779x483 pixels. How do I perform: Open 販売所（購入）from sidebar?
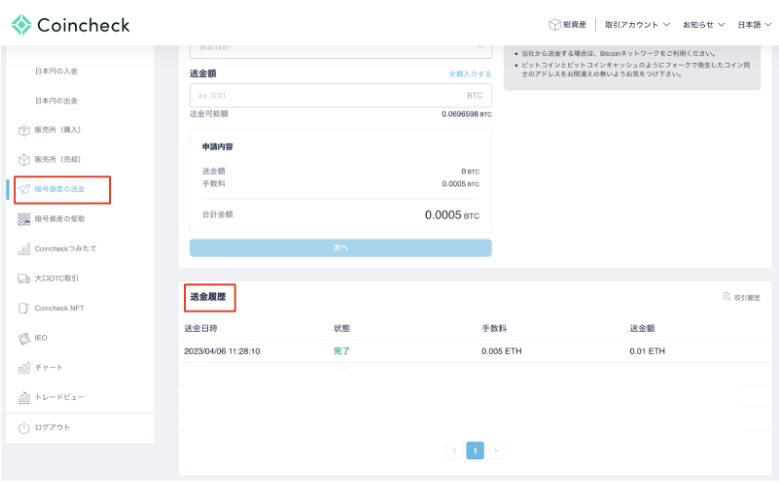tap(57, 130)
